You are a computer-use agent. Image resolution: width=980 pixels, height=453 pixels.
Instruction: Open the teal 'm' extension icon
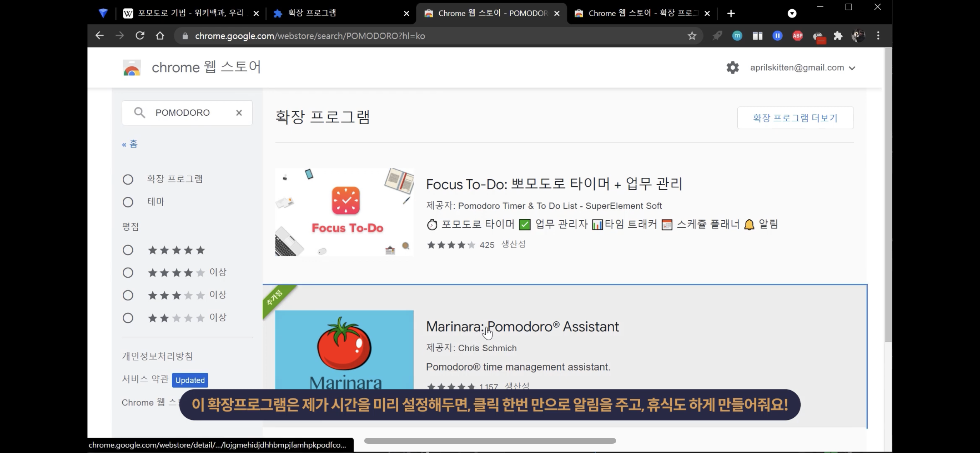pos(737,36)
